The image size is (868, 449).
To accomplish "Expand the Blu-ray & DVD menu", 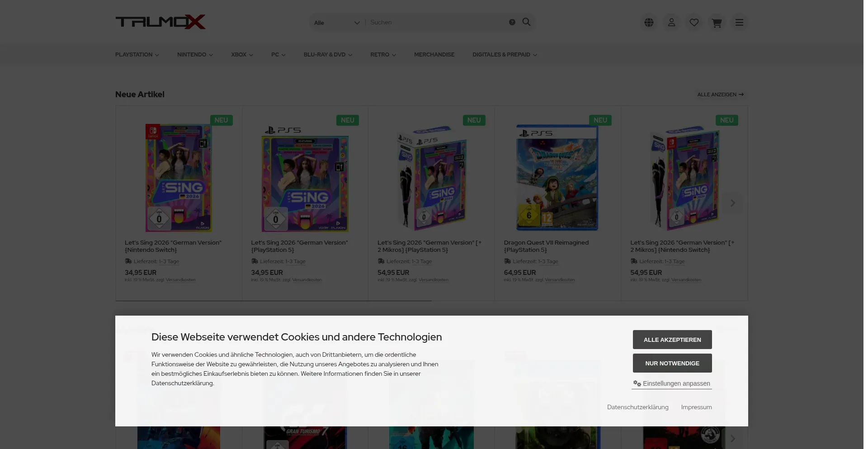I will pos(328,55).
